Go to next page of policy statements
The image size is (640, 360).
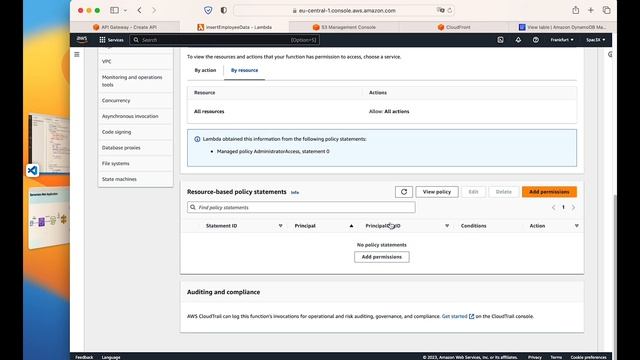[x=573, y=207]
